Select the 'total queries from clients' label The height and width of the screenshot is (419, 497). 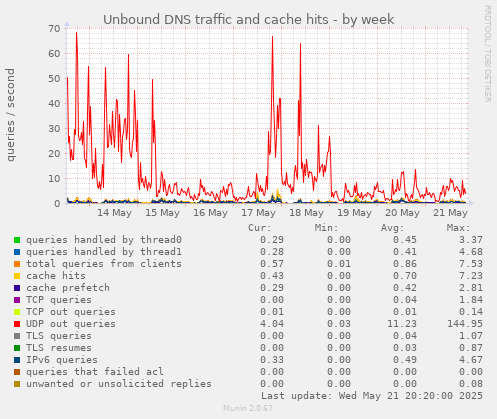(x=104, y=264)
